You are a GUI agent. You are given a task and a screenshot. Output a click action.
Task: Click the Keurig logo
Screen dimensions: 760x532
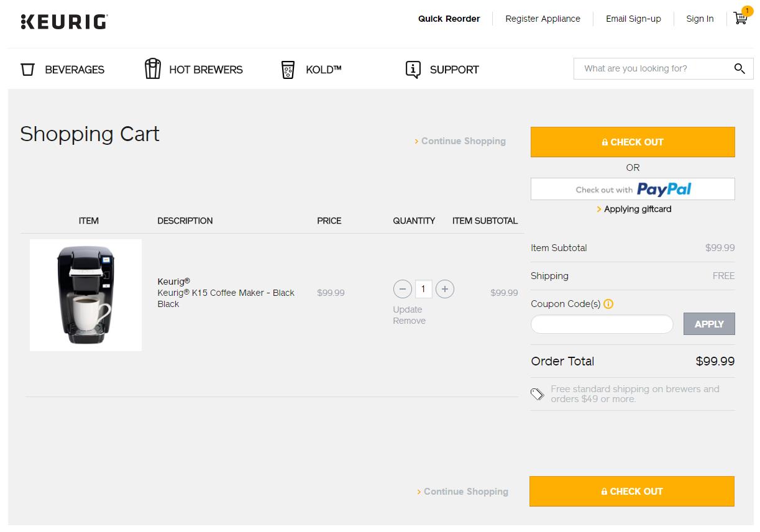[x=63, y=21]
